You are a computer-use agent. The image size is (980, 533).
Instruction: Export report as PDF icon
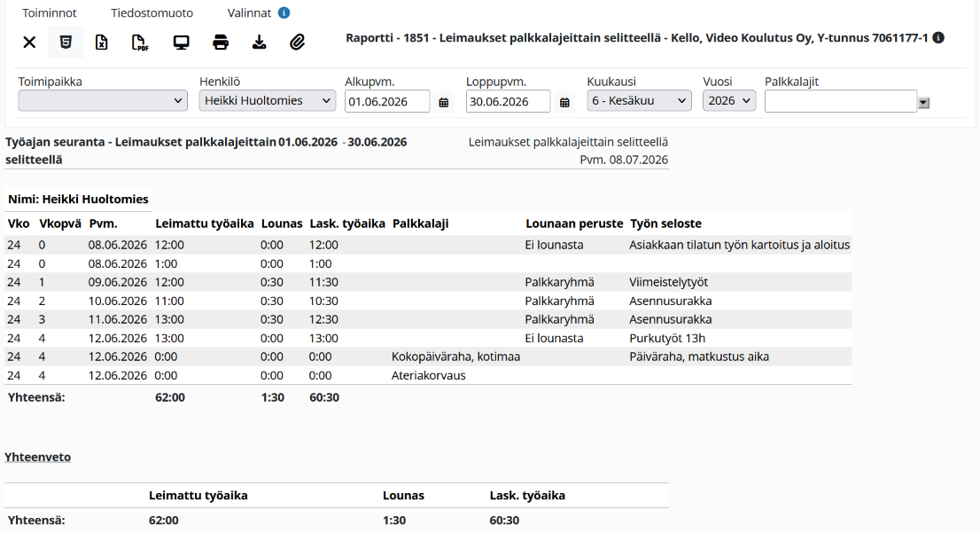(140, 42)
